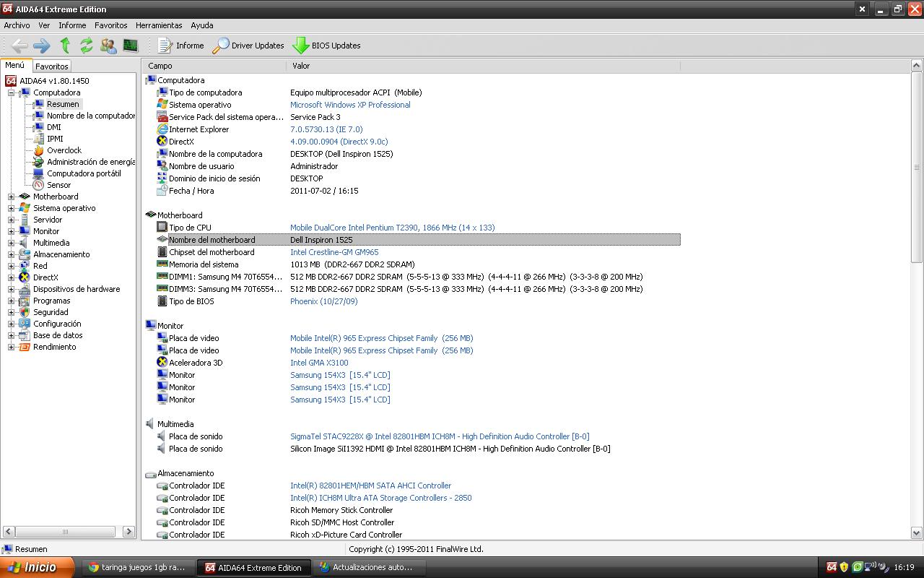Click the Tipo de CPU row icon

pos(162,228)
